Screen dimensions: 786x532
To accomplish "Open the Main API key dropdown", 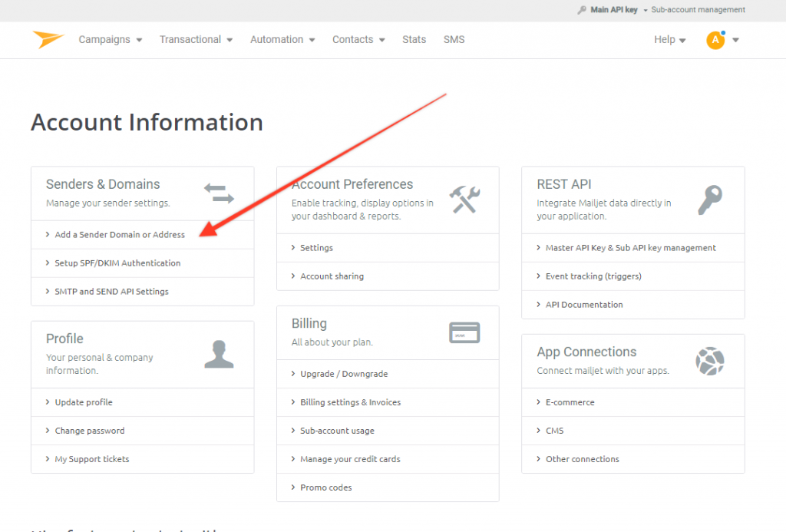I will 619,10.
